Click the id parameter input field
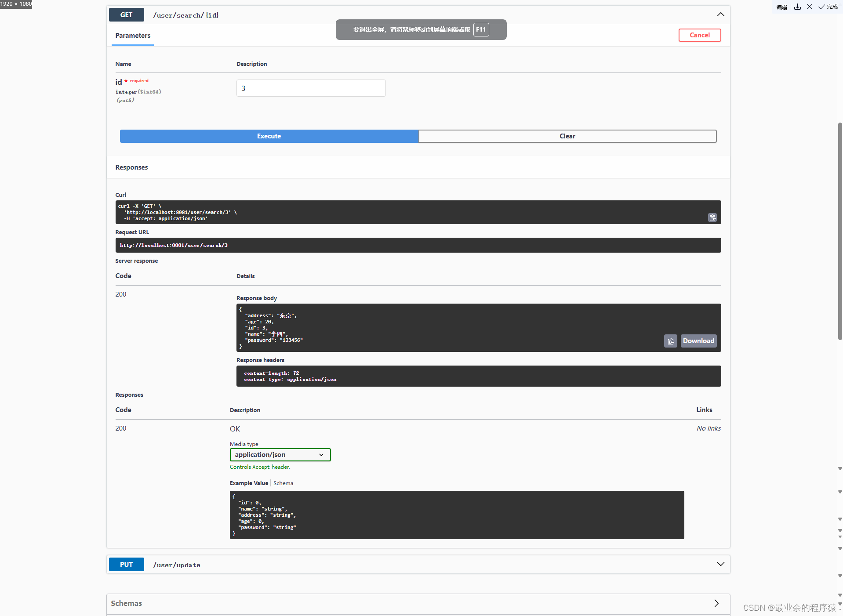Viewport: 843px width, 616px height. [311, 88]
